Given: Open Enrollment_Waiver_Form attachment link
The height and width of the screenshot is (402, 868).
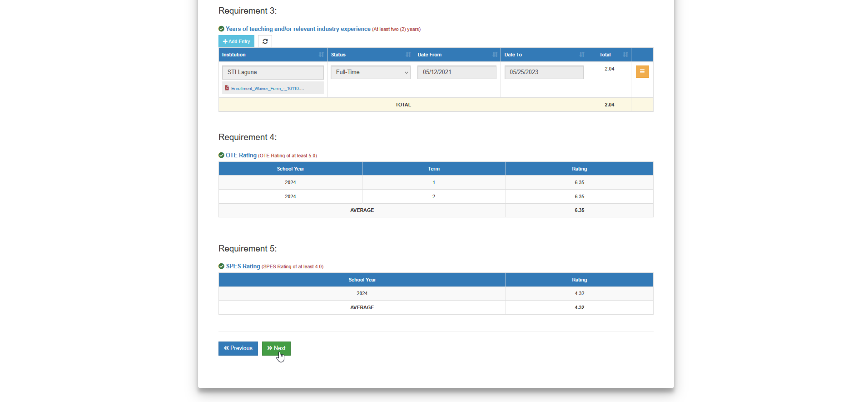Looking at the screenshot, I should pyautogui.click(x=268, y=89).
